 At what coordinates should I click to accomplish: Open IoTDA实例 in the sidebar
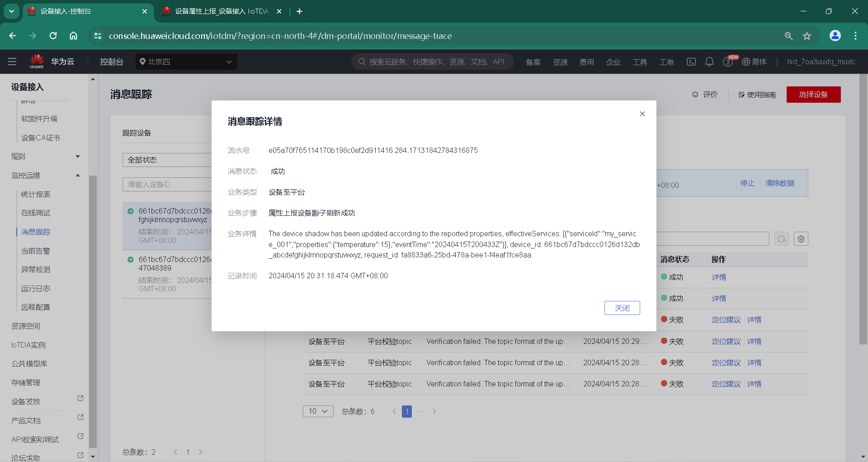point(28,345)
